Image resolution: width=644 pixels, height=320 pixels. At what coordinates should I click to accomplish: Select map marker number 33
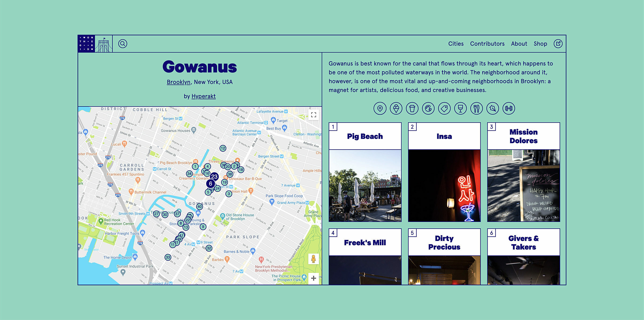[x=168, y=257]
